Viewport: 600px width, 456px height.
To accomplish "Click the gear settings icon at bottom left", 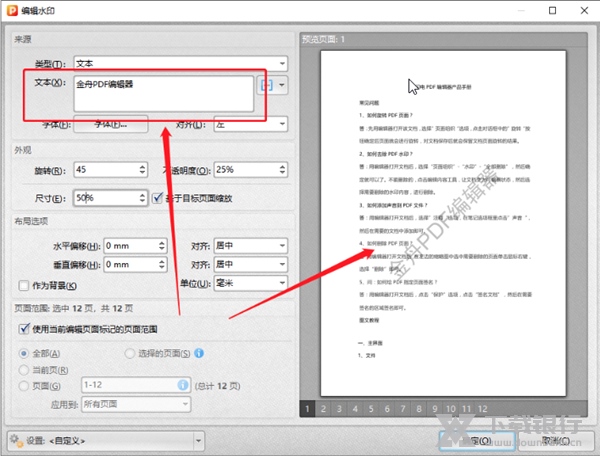I will click(16, 441).
